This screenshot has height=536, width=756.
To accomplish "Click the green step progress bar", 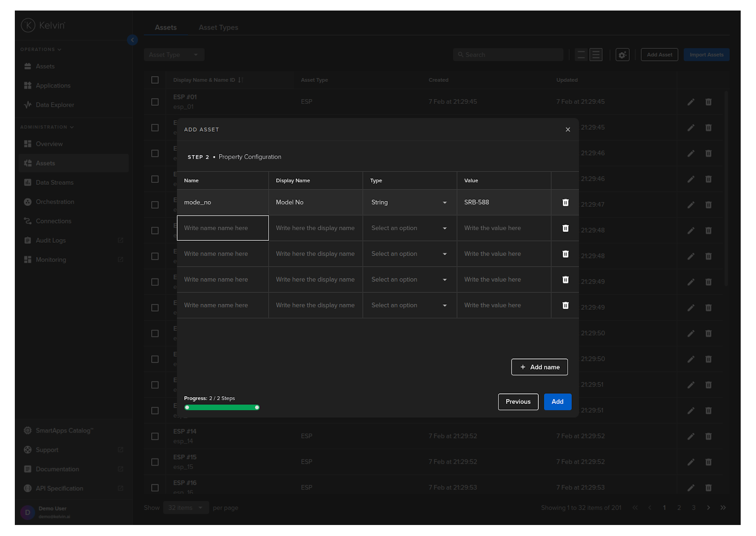I will pos(222,408).
